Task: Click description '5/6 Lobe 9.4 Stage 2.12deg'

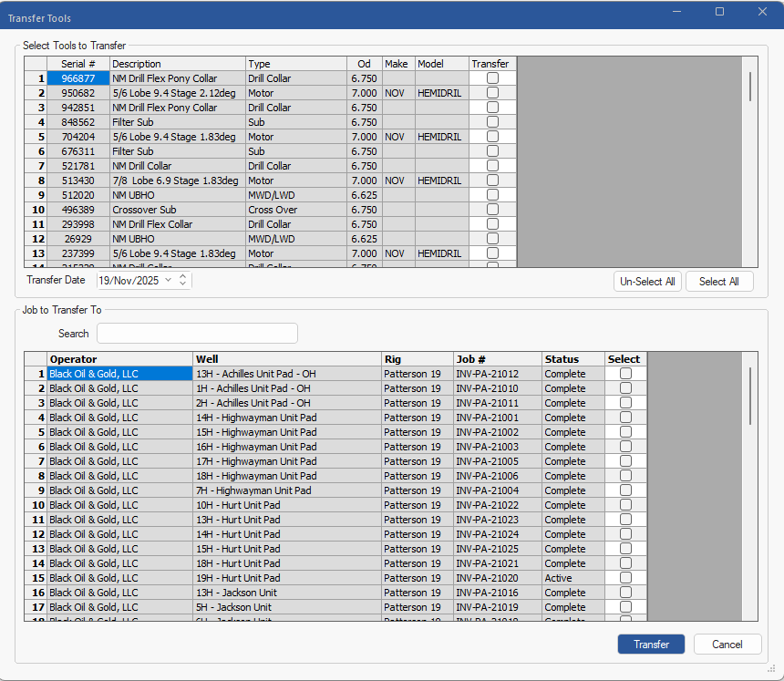Action: pyautogui.click(x=178, y=92)
